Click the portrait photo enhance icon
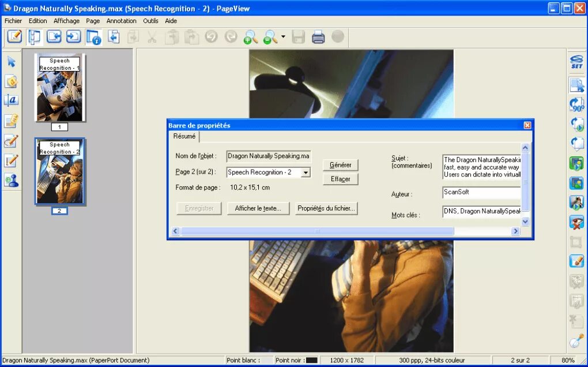Screen dimensions: 588x367 coord(576,203)
